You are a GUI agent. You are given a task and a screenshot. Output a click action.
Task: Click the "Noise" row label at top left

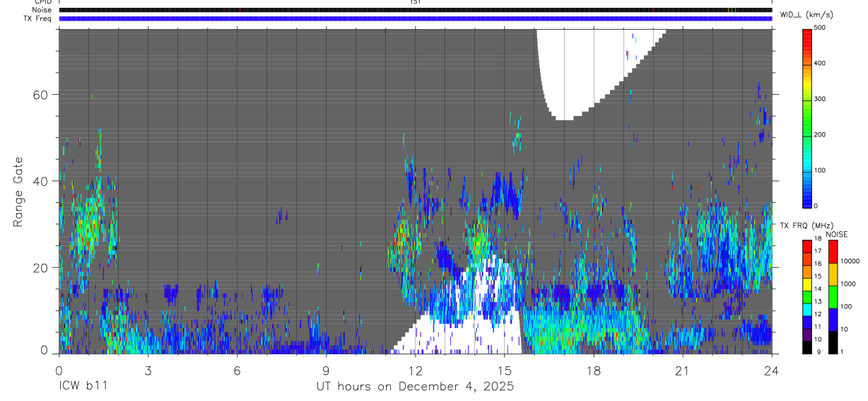42,10
